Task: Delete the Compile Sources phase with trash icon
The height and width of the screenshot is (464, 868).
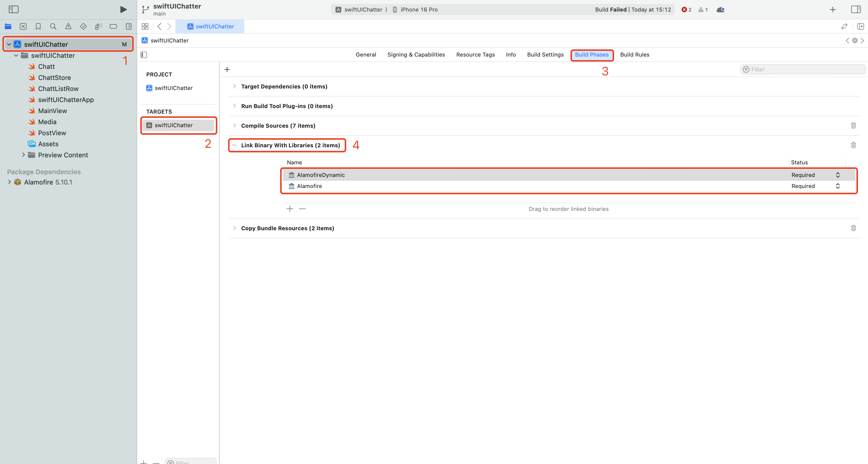Action: (853, 125)
